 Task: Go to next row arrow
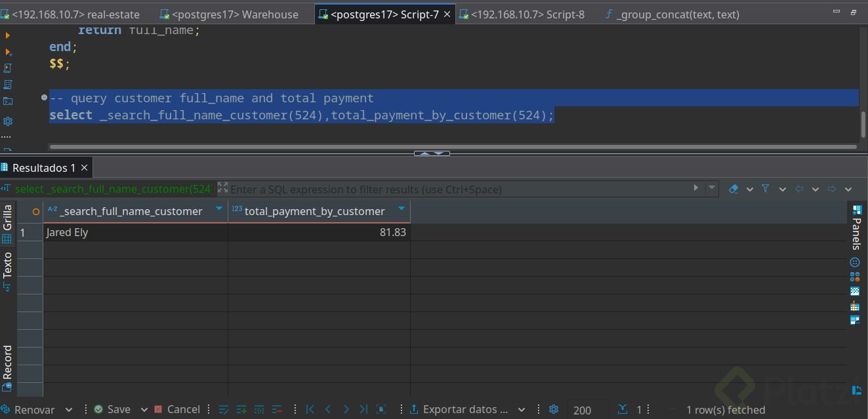pos(346,409)
